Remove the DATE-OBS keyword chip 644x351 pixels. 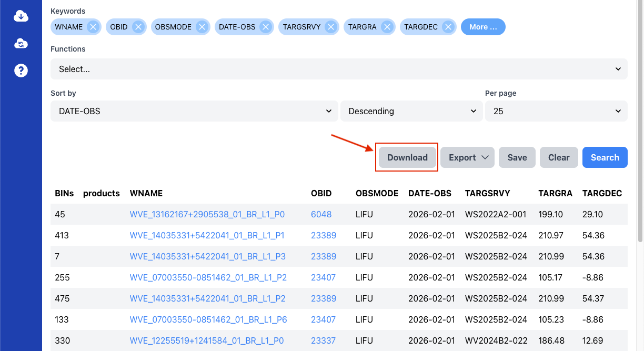tap(266, 27)
